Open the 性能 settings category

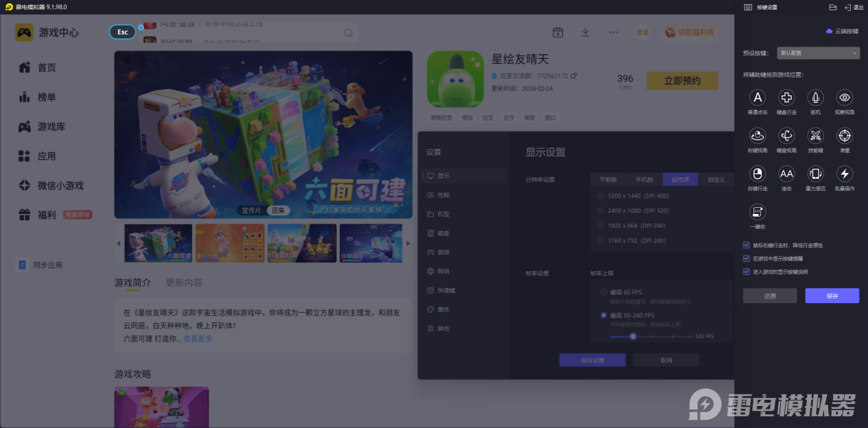tap(463, 195)
